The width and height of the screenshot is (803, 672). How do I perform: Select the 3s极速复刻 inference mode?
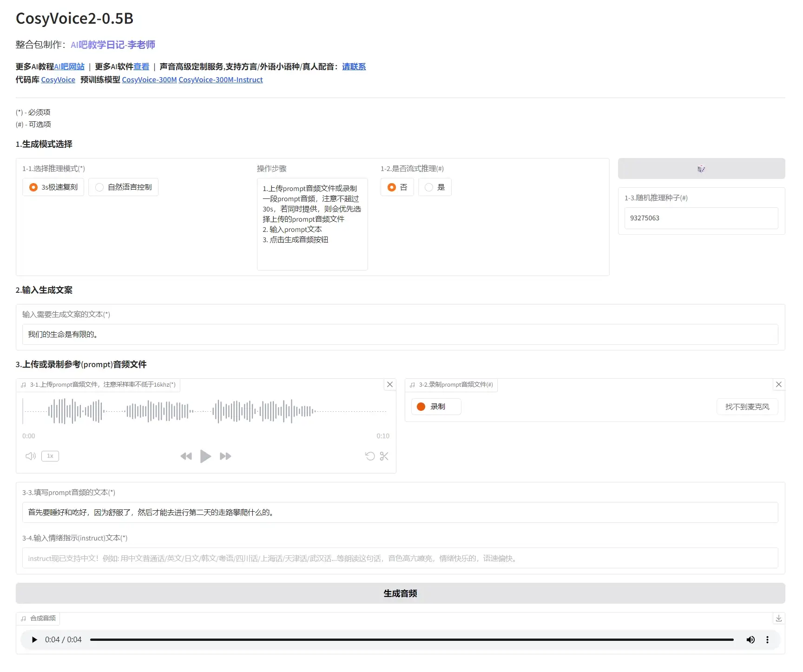point(53,187)
